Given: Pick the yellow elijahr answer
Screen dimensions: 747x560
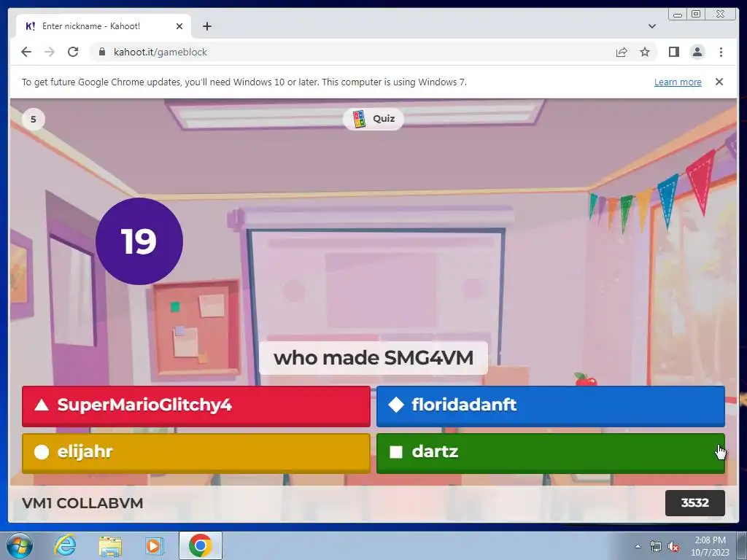Looking at the screenshot, I should point(196,453).
